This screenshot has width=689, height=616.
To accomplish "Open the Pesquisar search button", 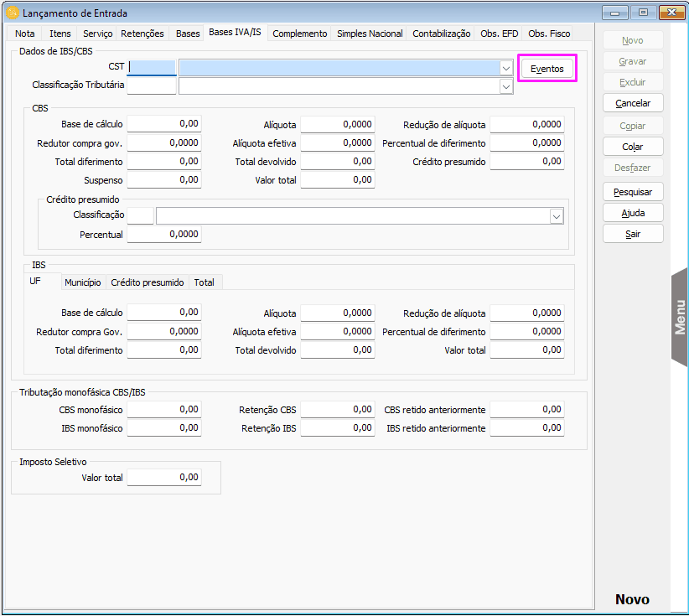I will pos(633,192).
